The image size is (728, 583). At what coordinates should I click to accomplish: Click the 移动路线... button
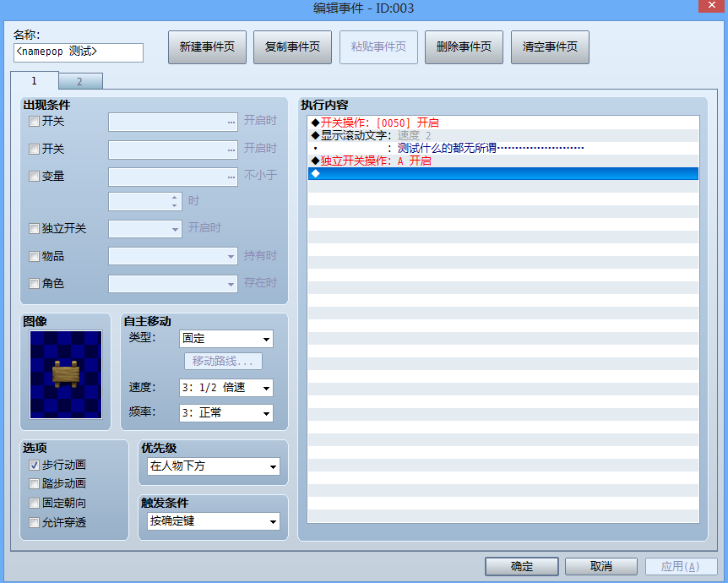coord(223,361)
